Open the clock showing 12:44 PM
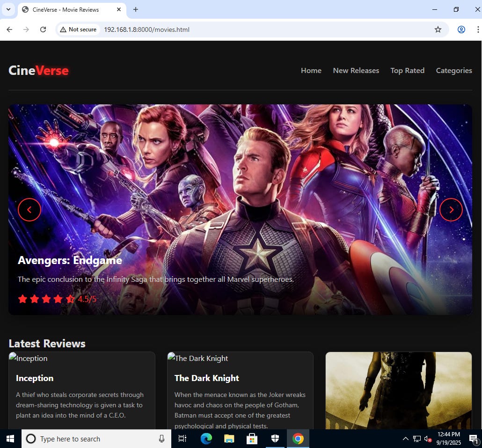The width and height of the screenshot is (482, 448). tap(449, 439)
